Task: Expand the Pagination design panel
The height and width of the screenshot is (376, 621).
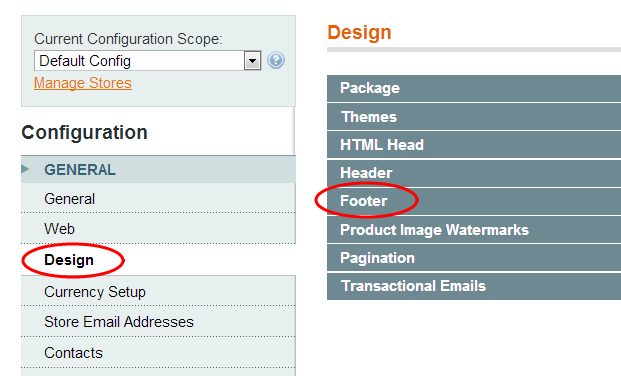Action: [x=474, y=258]
